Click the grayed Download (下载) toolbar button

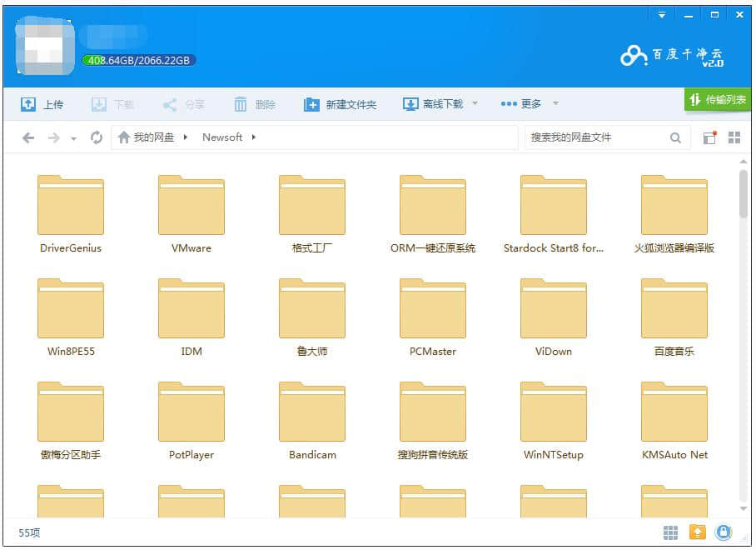click(112, 104)
